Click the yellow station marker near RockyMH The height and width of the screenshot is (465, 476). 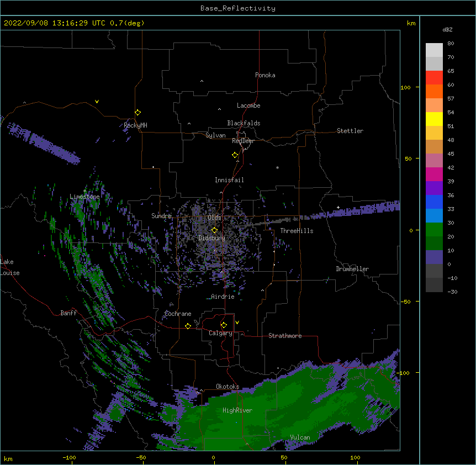[x=138, y=113]
